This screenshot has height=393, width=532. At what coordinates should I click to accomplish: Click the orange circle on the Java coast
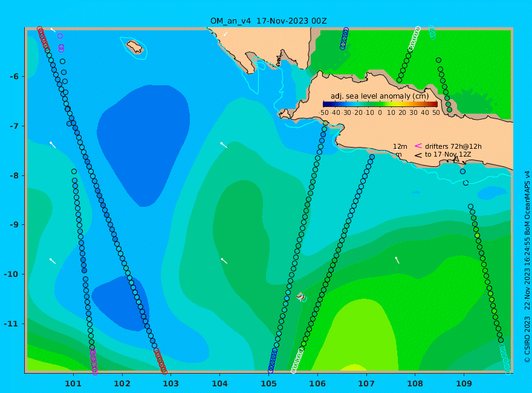pyautogui.click(x=325, y=123)
